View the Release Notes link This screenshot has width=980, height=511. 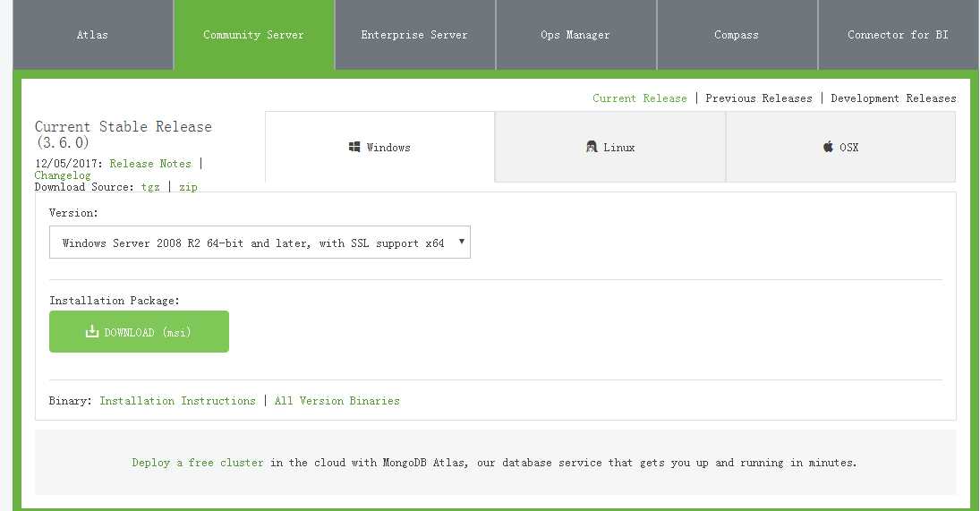tap(150, 164)
